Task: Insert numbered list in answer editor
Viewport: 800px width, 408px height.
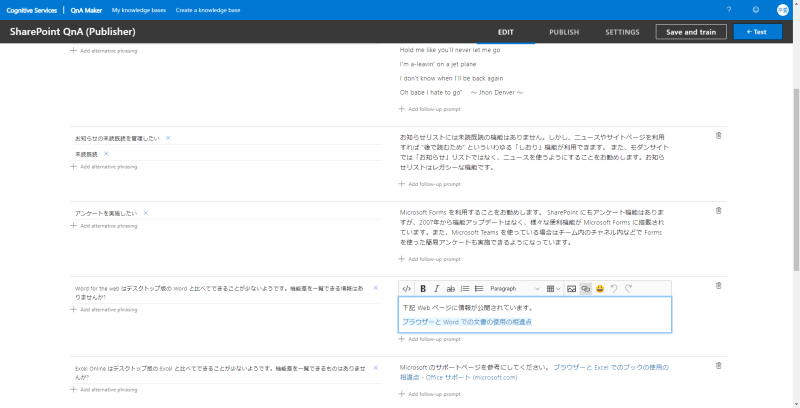Action: 465,289
